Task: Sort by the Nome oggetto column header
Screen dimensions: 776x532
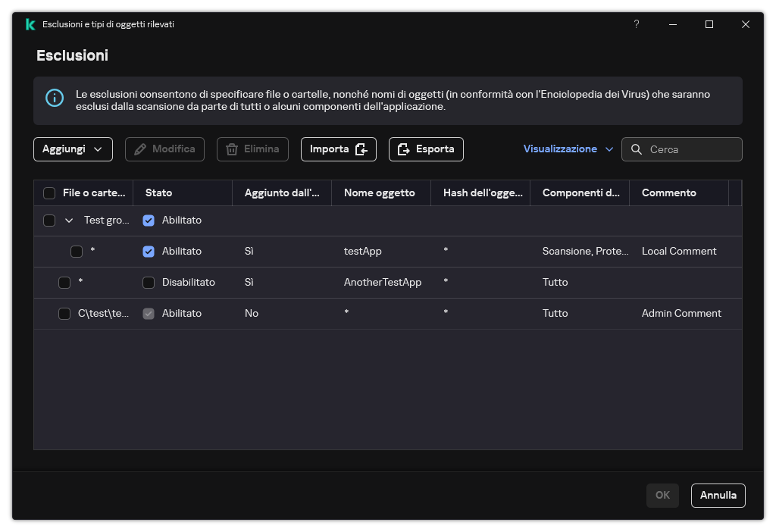Action: (x=379, y=193)
